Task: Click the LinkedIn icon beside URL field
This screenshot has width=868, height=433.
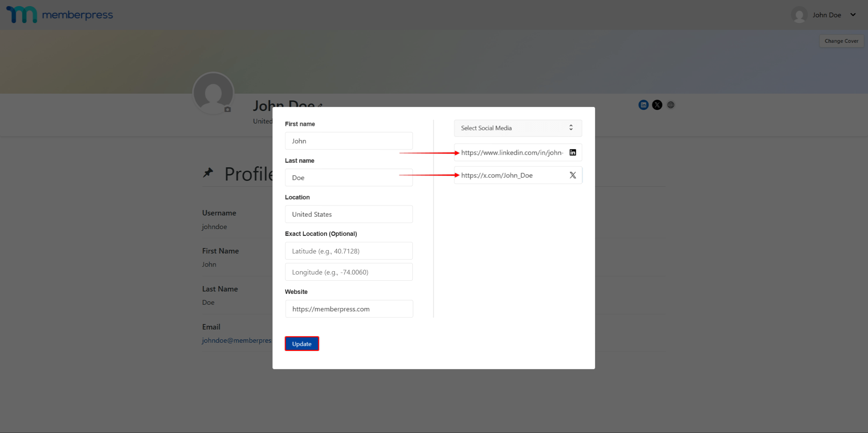Action: tap(573, 152)
